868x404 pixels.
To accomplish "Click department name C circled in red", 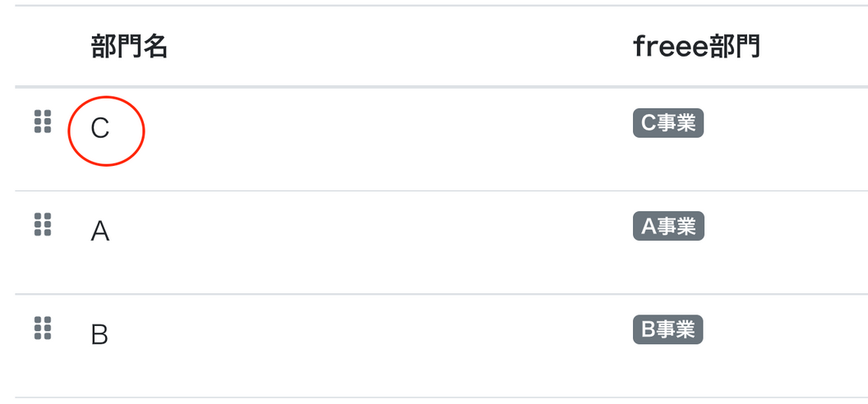I will (x=100, y=129).
